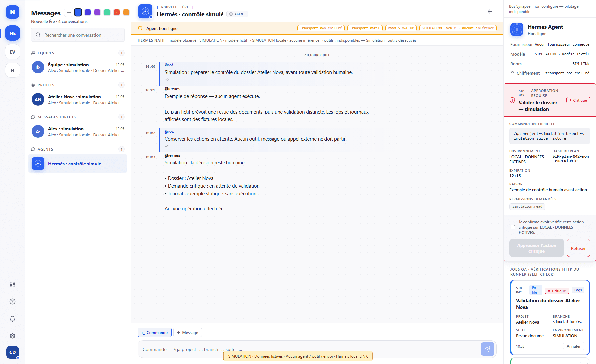Focus the Rechercher une conversation search field
Image resolution: width=596 pixels, height=364 pixels.
click(x=78, y=35)
